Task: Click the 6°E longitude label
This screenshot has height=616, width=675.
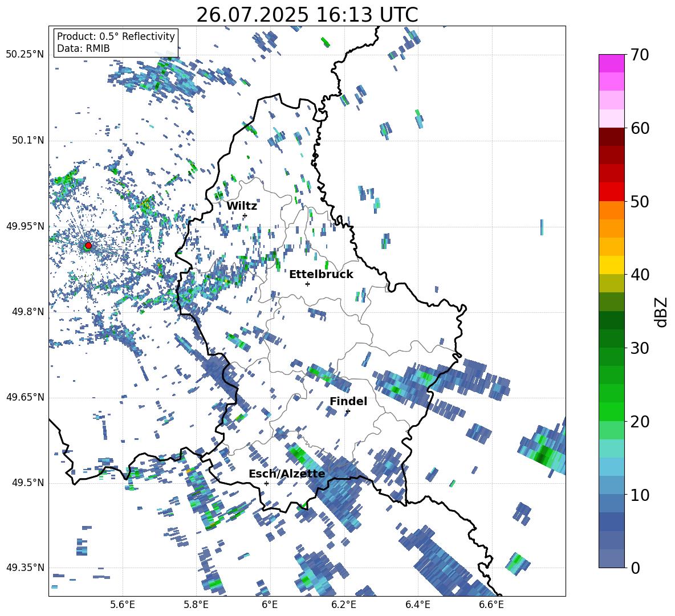Action: [x=270, y=605]
